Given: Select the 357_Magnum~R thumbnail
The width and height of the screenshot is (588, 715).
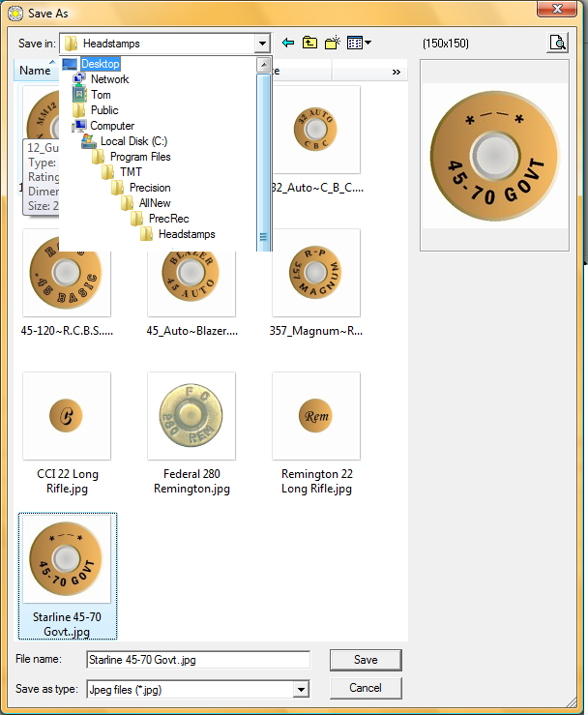Looking at the screenshot, I should coord(316,273).
